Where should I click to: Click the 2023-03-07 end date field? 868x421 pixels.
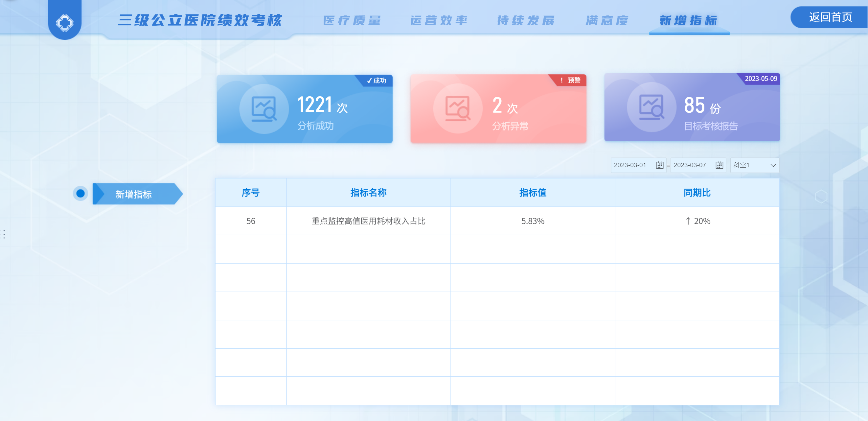pyautogui.click(x=690, y=165)
